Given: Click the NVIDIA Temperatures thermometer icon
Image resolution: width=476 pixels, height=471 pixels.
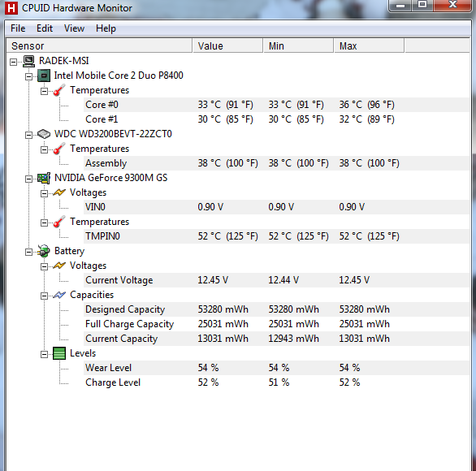Looking at the screenshot, I should (59, 222).
